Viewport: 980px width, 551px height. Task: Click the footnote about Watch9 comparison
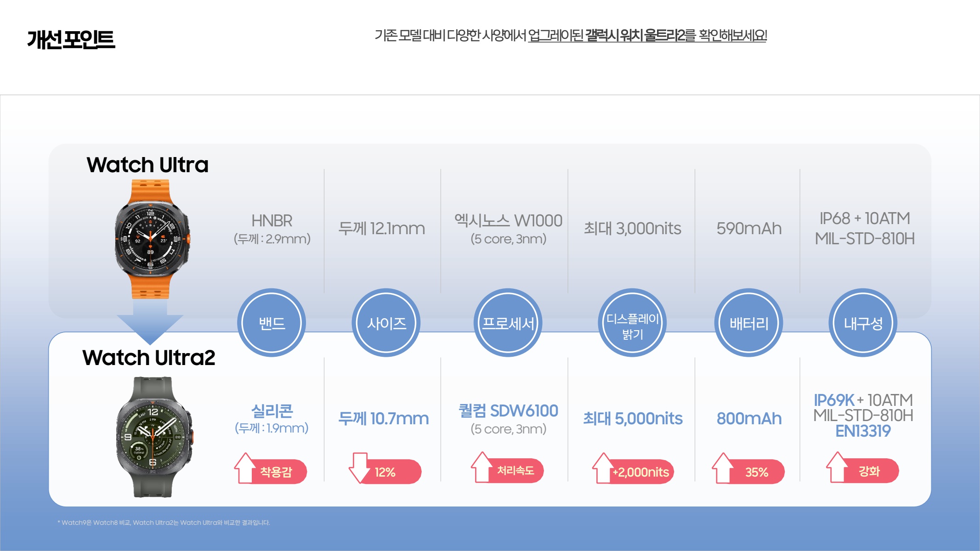pos(164,523)
